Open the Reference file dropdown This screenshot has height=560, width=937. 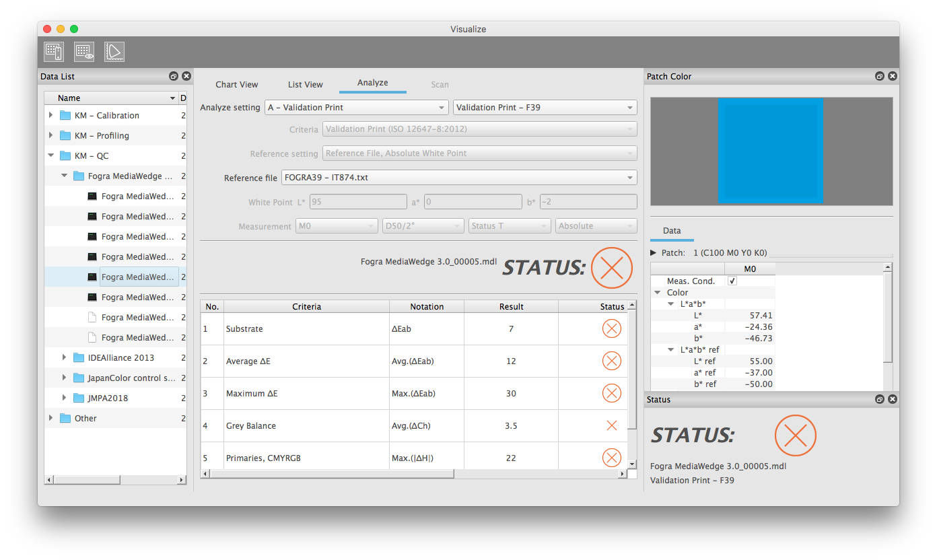click(458, 178)
